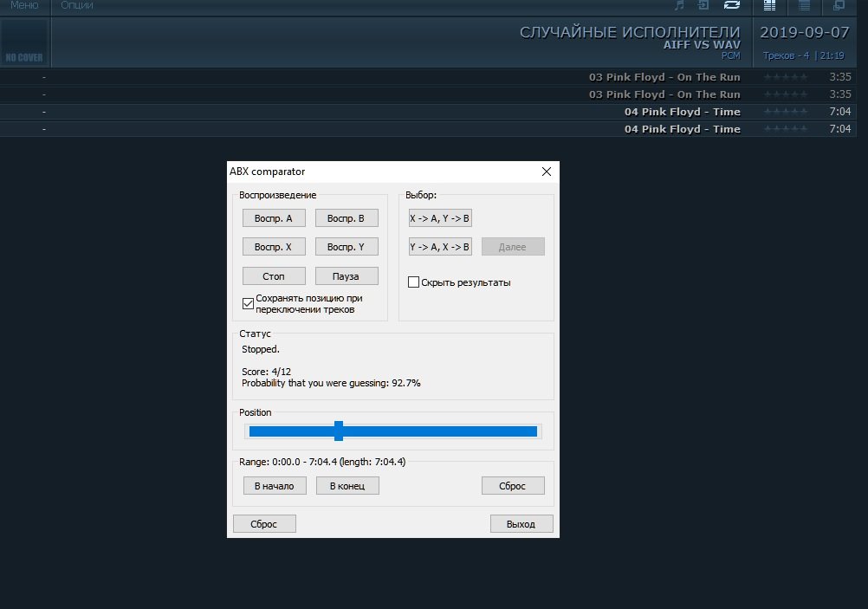Play sample A with Воспр. A
This screenshot has width=868, height=609.
(x=274, y=218)
